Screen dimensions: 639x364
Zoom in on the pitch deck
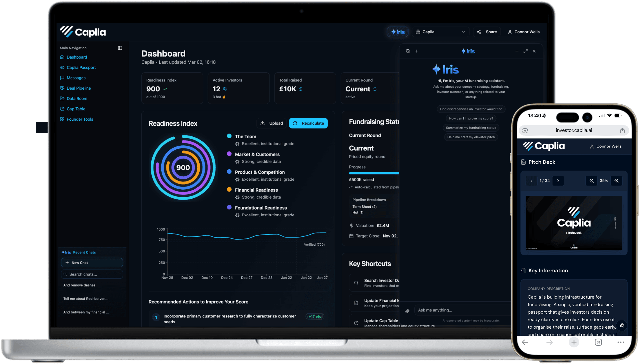(x=616, y=181)
